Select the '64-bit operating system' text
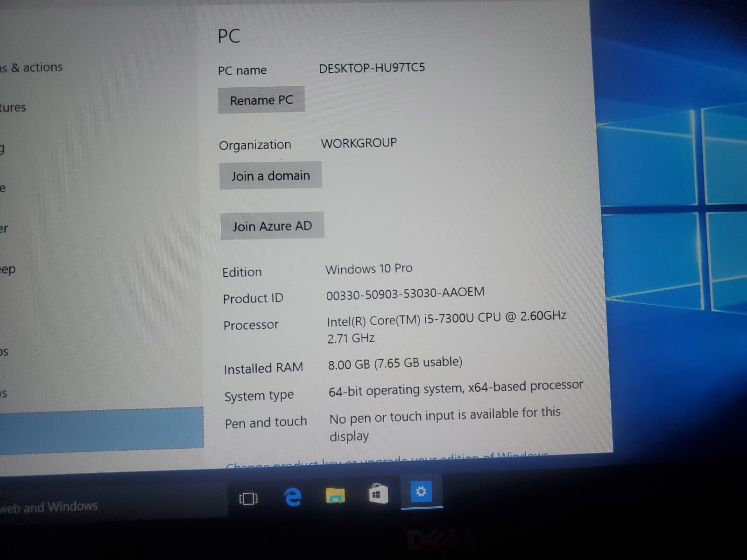This screenshot has width=747, height=560. point(456,388)
